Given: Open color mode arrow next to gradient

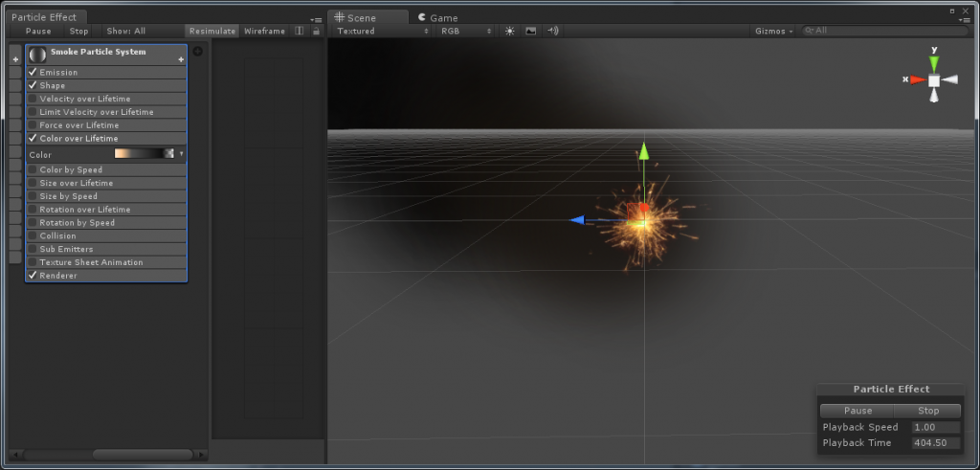Looking at the screenshot, I should click(x=181, y=154).
